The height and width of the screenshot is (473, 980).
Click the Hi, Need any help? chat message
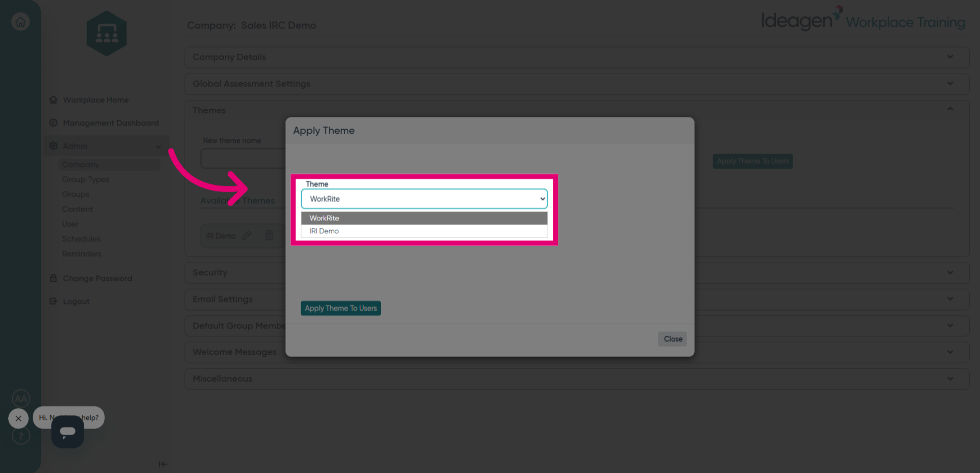(x=69, y=418)
